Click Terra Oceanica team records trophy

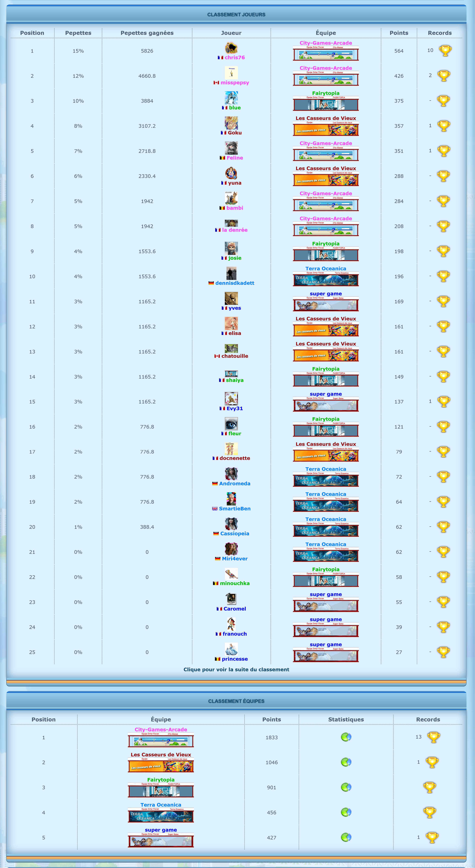(430, 812)
